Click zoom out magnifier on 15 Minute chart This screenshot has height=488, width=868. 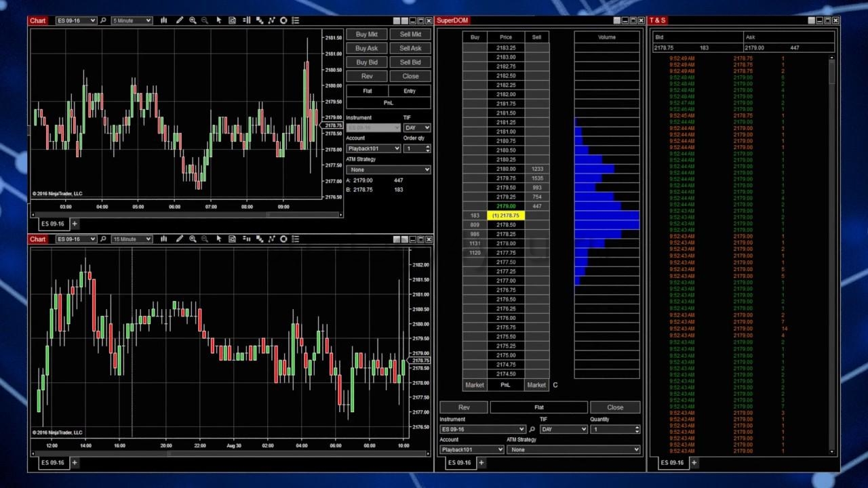point(205,239)
